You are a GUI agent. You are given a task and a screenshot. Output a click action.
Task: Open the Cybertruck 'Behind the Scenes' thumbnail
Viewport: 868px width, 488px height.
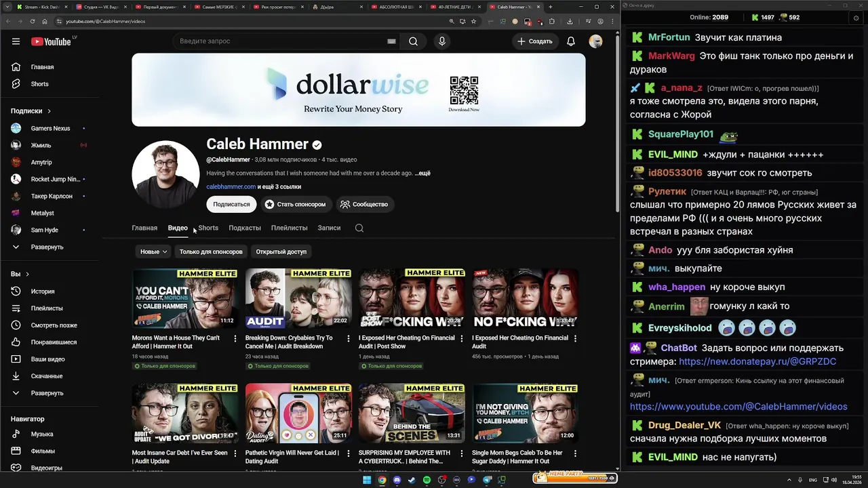412,413
